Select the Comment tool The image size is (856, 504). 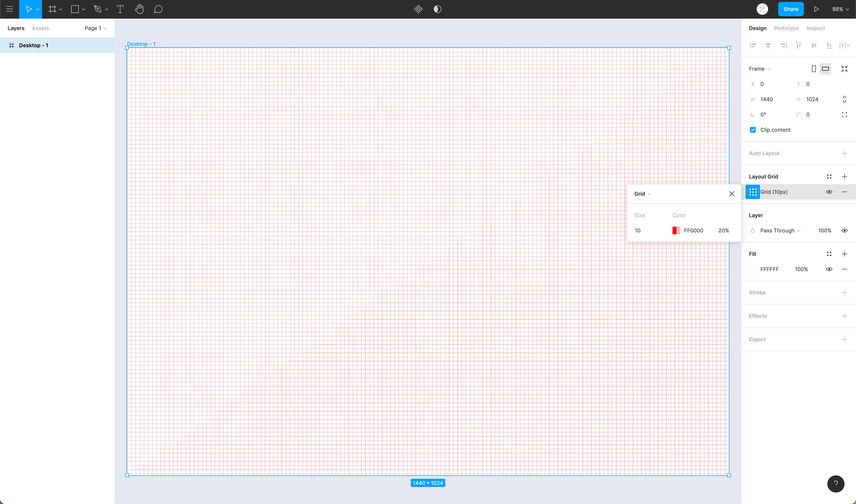click(158, 9)
